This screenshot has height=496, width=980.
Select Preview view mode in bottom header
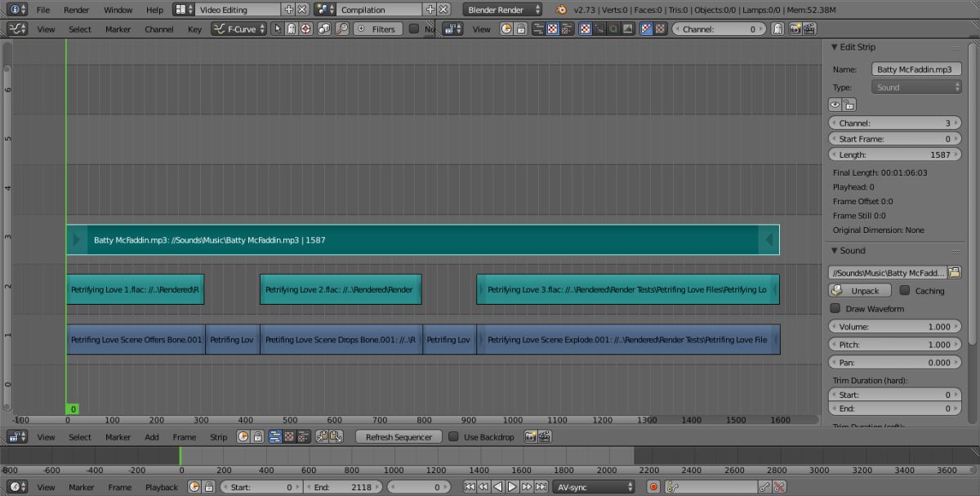tap(289, 437)
